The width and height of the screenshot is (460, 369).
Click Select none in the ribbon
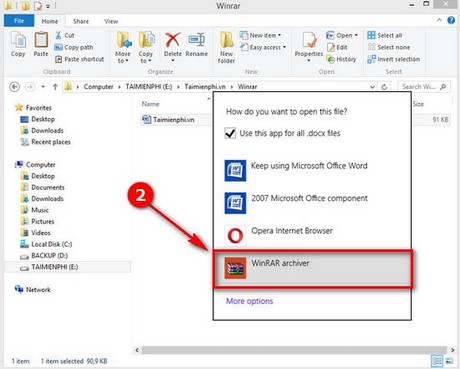pos(389,47)
